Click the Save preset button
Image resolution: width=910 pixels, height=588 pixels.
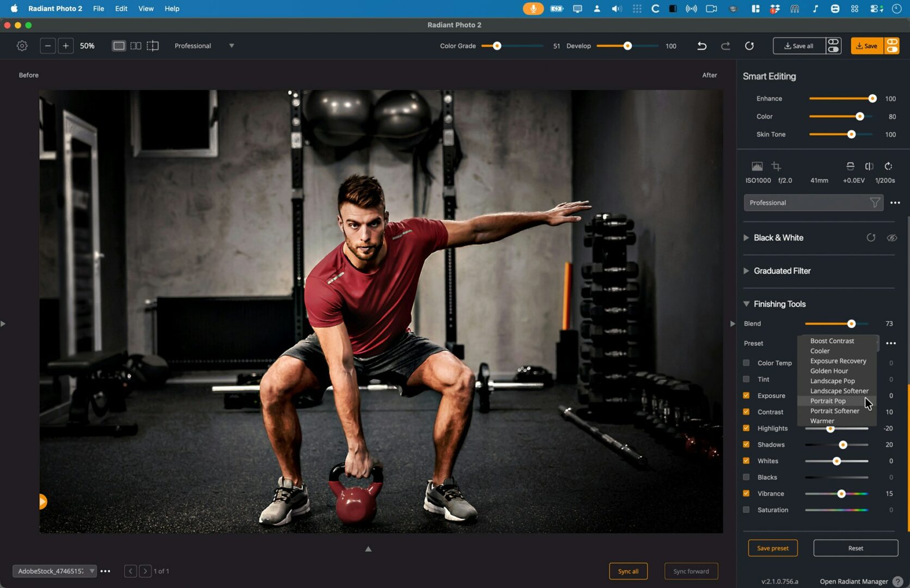click(x=772, y=548)
